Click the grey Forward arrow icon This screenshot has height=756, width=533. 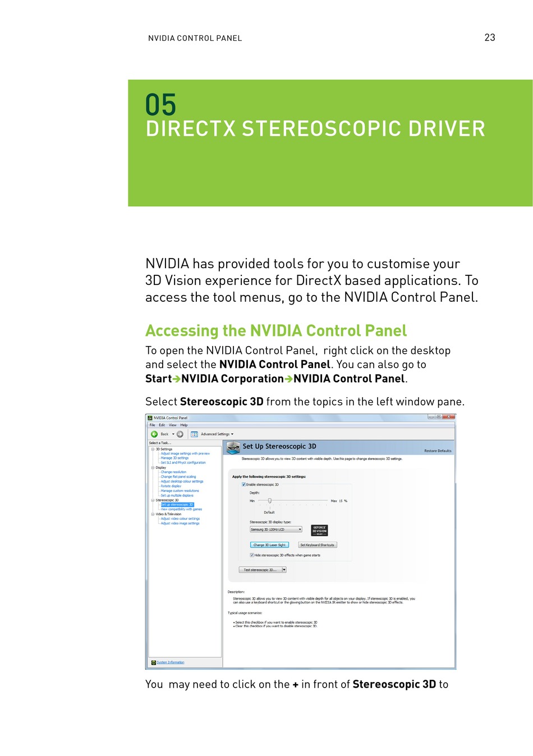(x=180, y=434)
